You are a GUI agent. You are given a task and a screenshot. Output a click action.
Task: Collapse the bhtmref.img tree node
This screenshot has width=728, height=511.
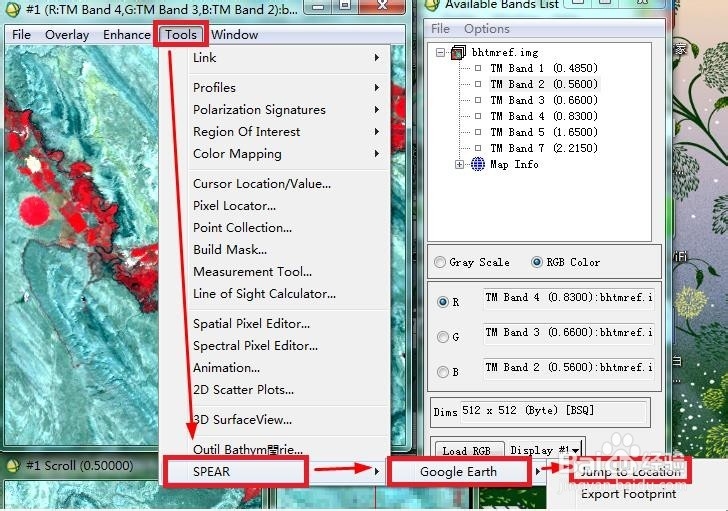(x=440, y=52)
